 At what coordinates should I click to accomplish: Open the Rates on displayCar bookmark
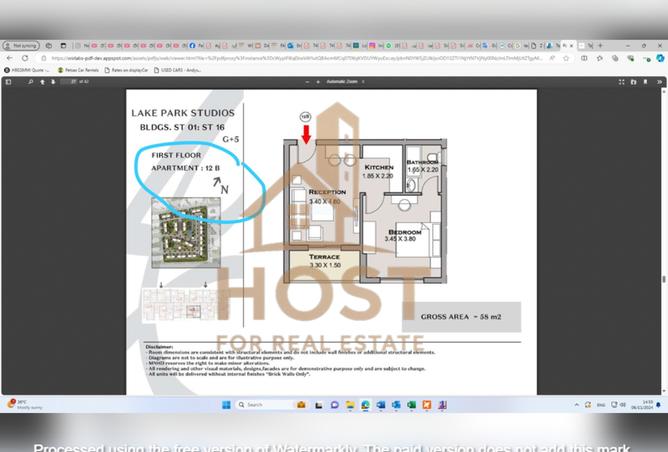click(x=127, y=70)
